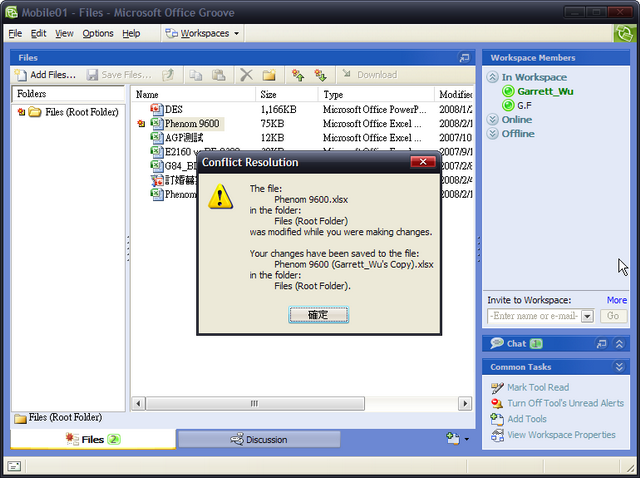The width and height of the screenshot is (640, 478).
Task: Select Files (Root Folder) in the folder tree
Action: tap(82, 112)
